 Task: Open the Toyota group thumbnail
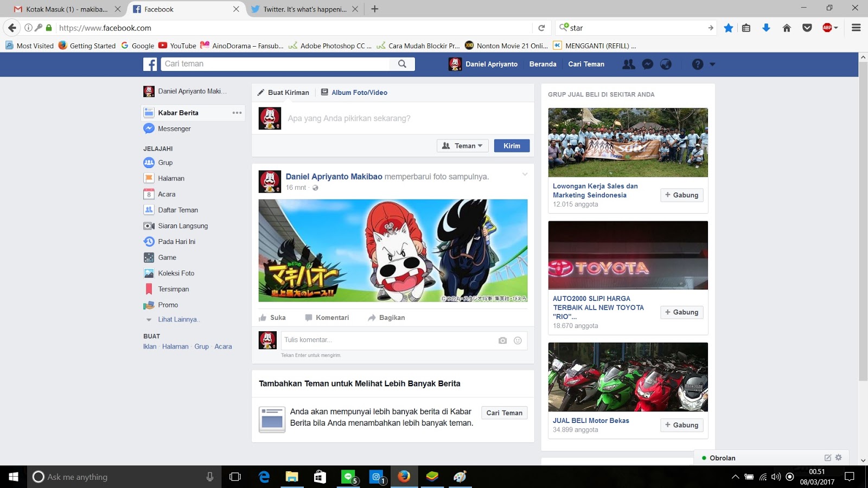628,255
